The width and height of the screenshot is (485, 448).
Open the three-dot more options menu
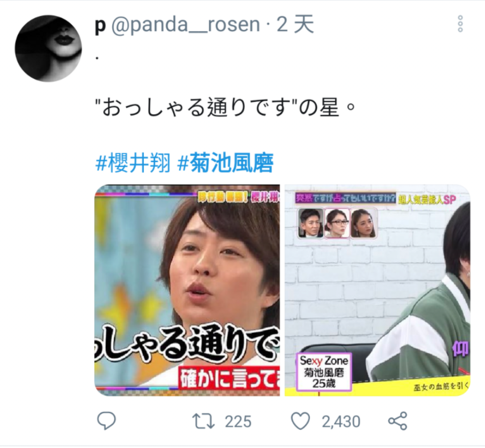[x=460, y=24]
